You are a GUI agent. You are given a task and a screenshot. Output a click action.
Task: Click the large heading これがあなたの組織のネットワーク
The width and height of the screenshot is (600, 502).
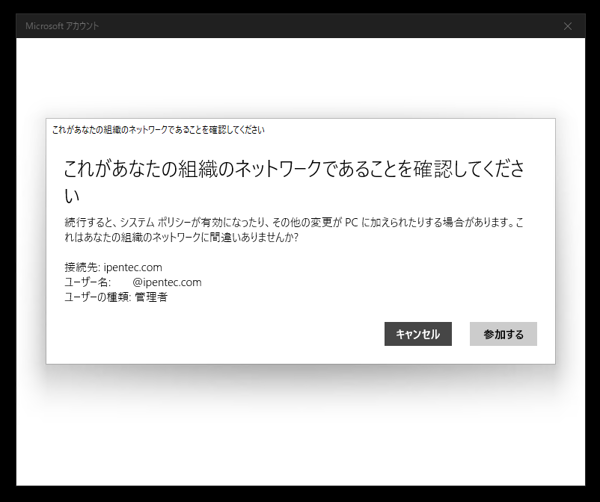pos(294,182)
